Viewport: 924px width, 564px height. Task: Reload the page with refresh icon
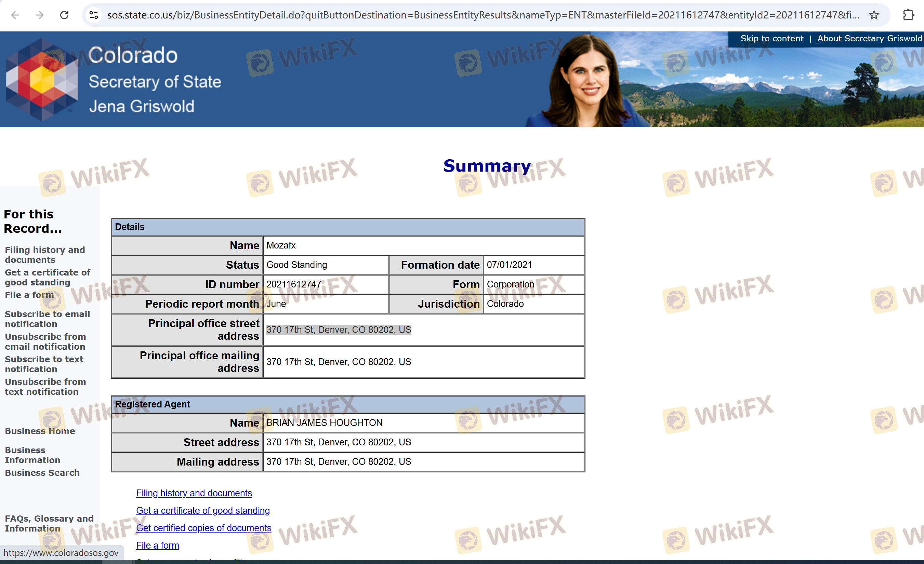click(65, 15)
